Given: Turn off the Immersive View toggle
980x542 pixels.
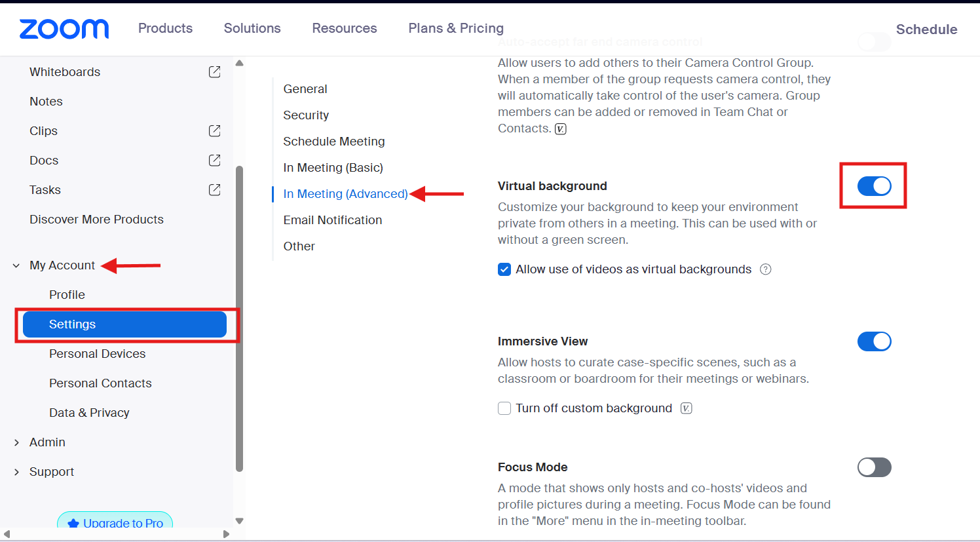Looking at the screenshot, I should click(875, 341).
